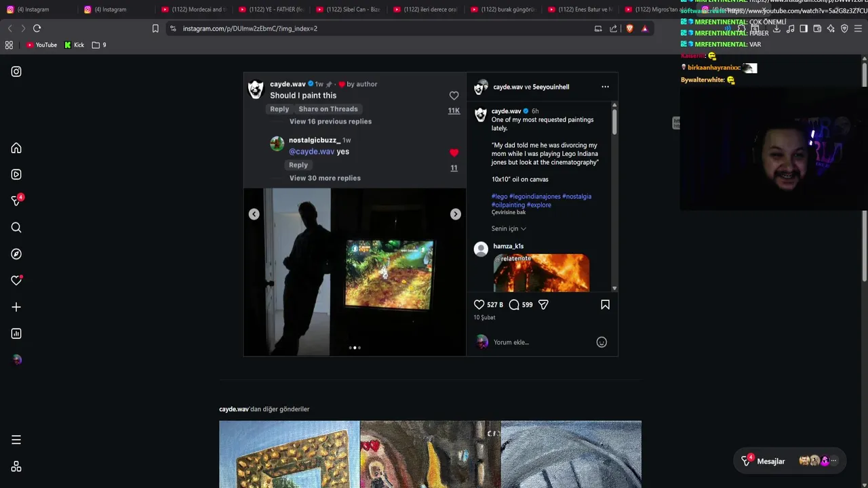Viewport: 868px width, 488px height.
Task: Open the Brave main hamburger menu
Action: point(858,28)
